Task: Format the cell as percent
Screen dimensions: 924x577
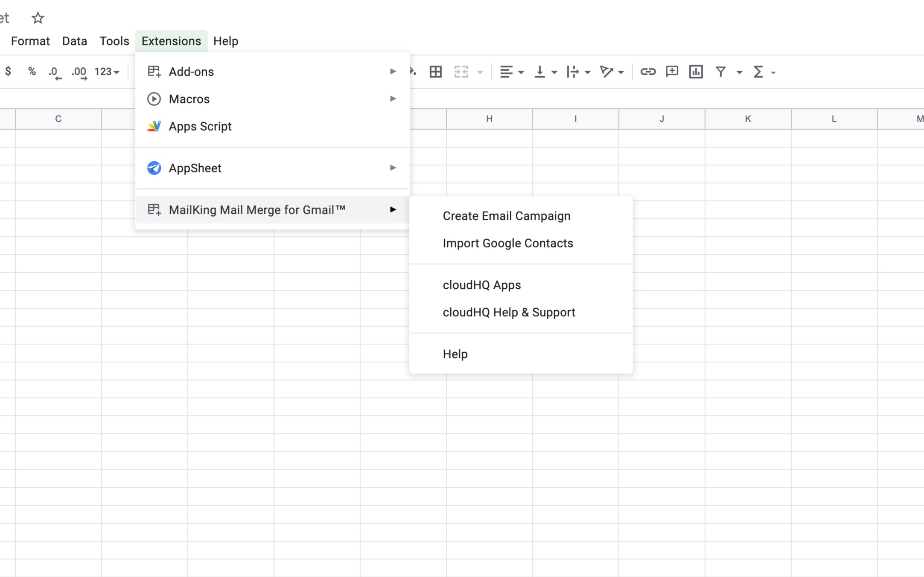Action: pyautogui.click(x=32, y=72)
